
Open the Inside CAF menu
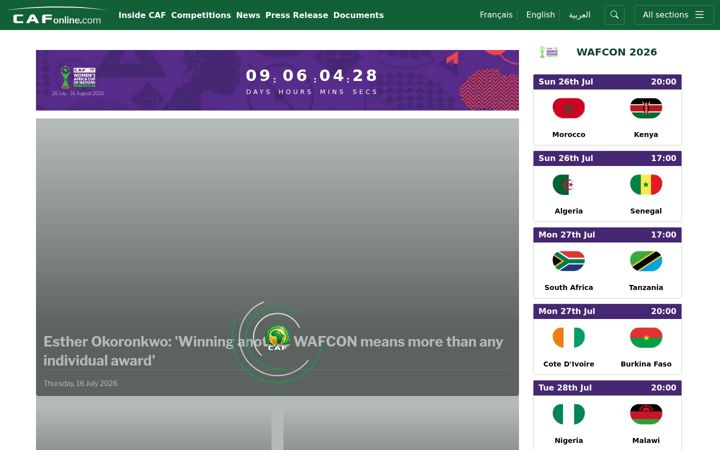pos(142,15)
